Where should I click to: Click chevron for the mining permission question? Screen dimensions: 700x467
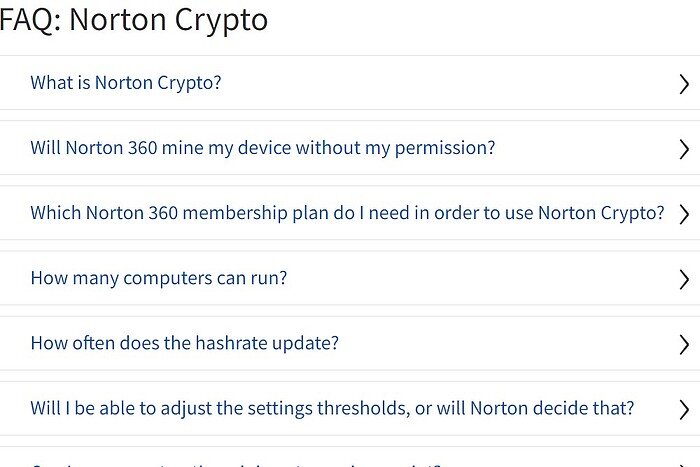tap(684, 149)
